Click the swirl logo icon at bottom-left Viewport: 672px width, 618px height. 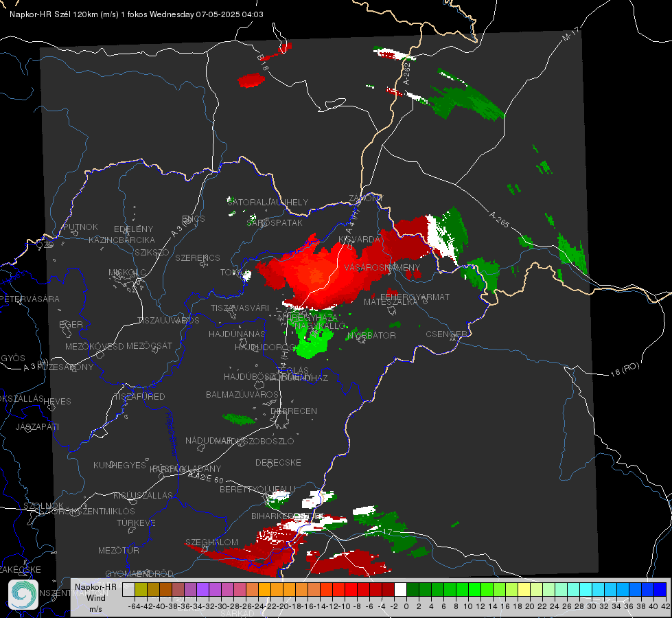[23, 595]
